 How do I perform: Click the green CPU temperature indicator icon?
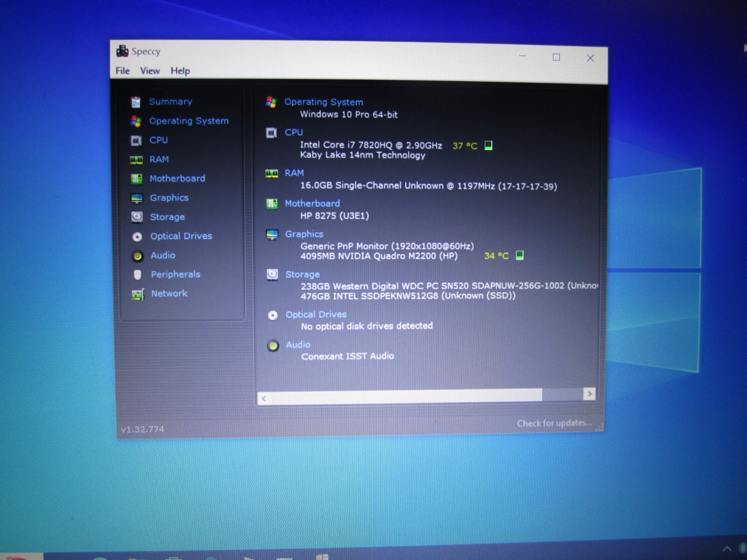488,146
